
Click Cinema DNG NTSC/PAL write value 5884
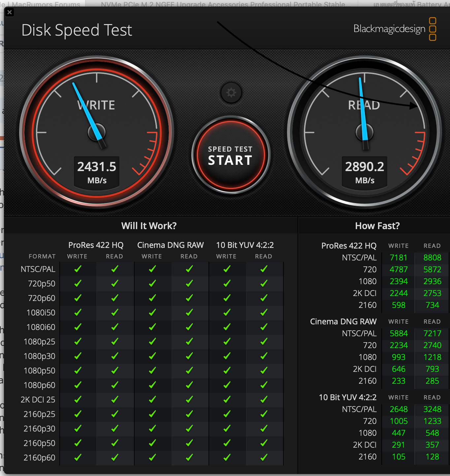(399, 334)
